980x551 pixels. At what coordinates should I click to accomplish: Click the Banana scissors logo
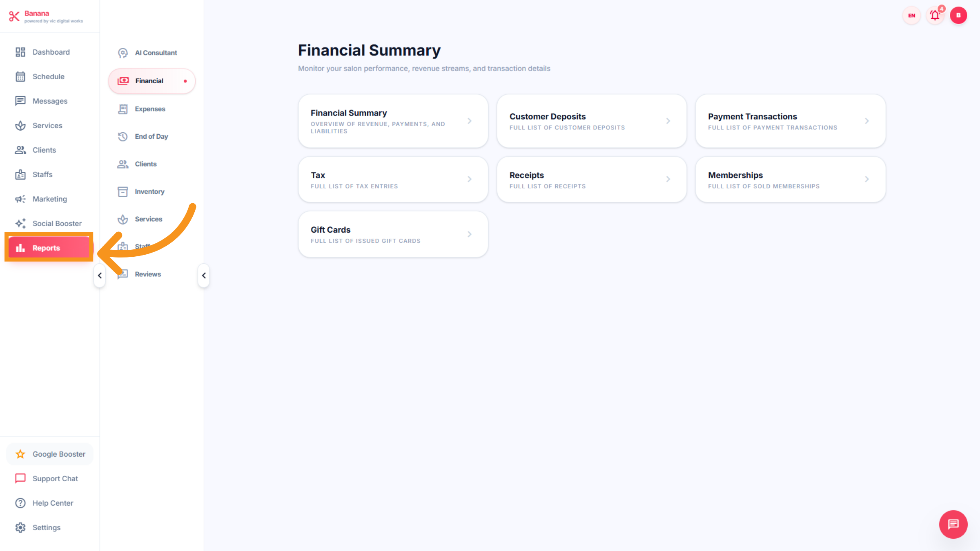14,16
